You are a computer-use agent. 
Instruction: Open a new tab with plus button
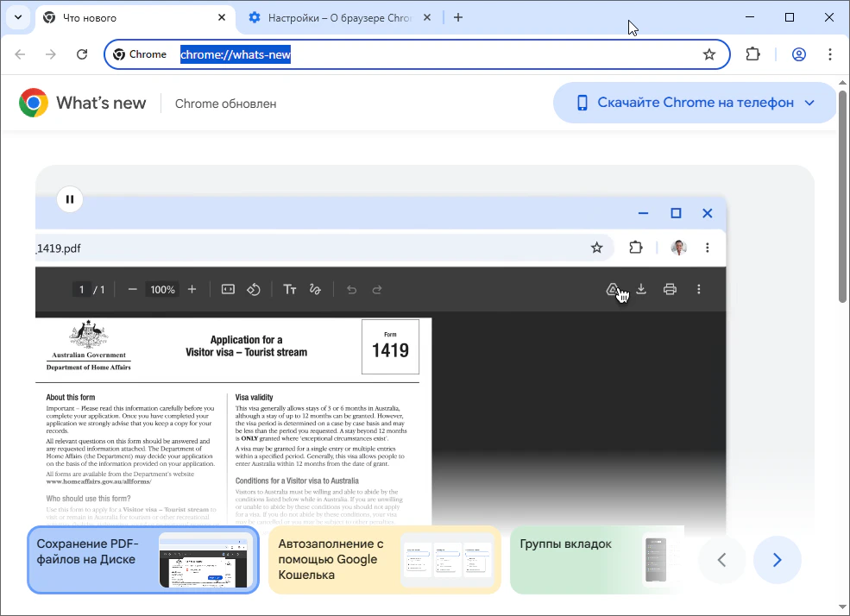click(x=458, y=17)
